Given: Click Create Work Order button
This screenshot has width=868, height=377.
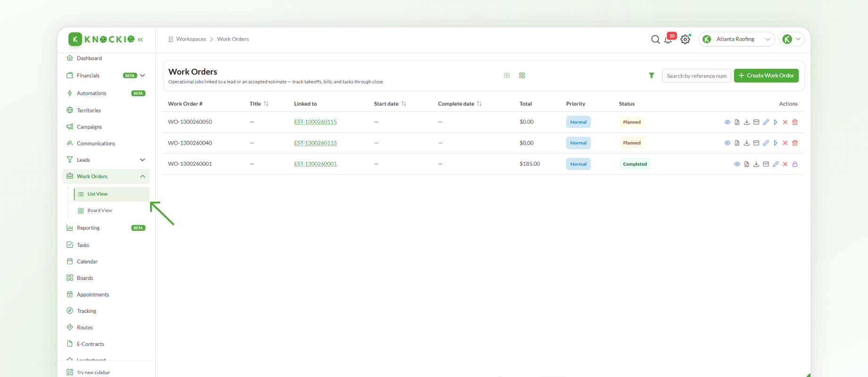Looking at the screenshot, I should 766,75.
